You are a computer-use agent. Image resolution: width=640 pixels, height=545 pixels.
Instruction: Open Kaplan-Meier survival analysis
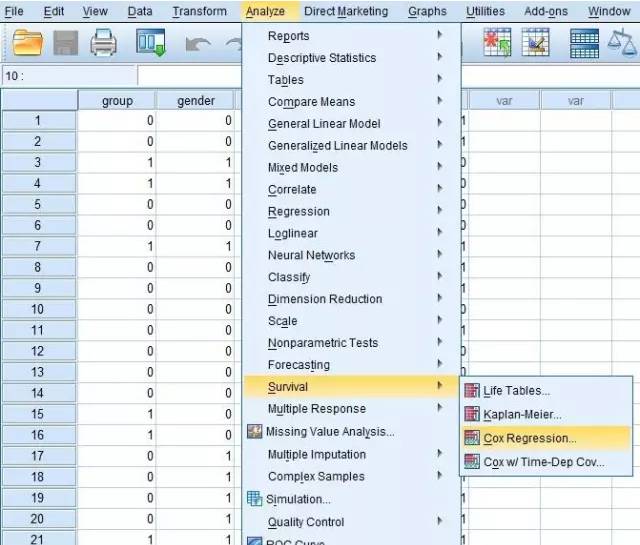521,414
